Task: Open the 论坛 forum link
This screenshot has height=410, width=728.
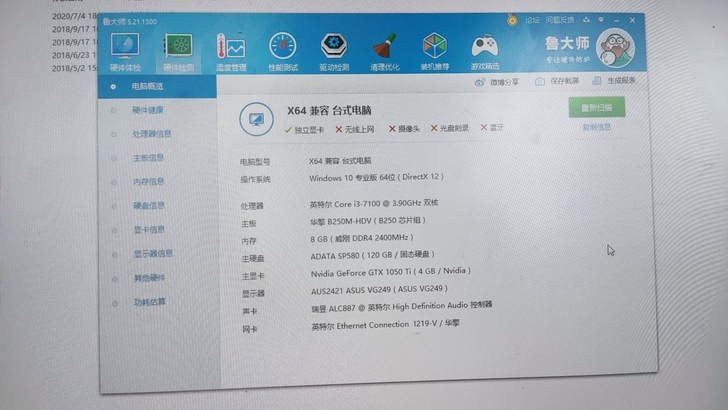Action: tap(532, 20)
